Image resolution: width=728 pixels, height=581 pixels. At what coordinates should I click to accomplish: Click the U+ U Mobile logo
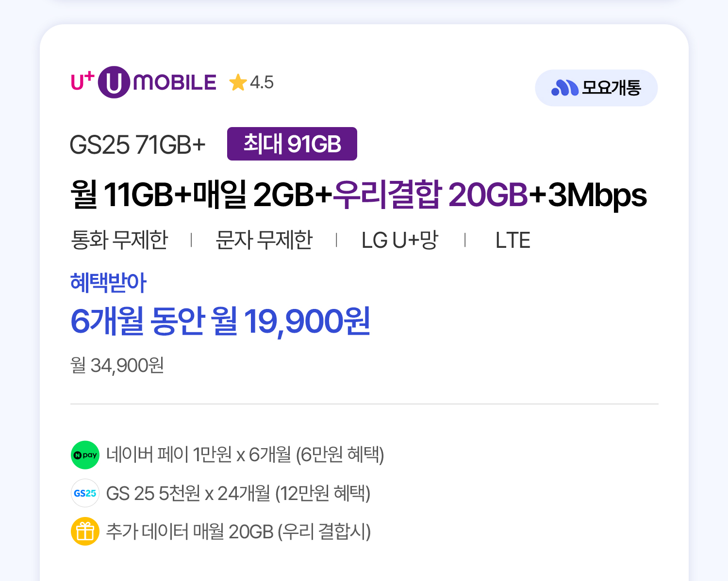144,82
